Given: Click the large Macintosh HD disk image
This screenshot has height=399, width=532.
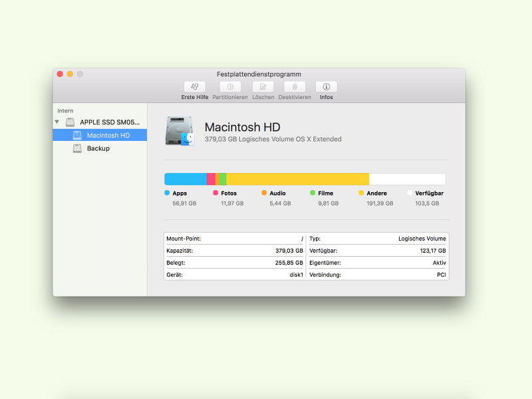Looking at the screenshot, I should coord(180,131).
